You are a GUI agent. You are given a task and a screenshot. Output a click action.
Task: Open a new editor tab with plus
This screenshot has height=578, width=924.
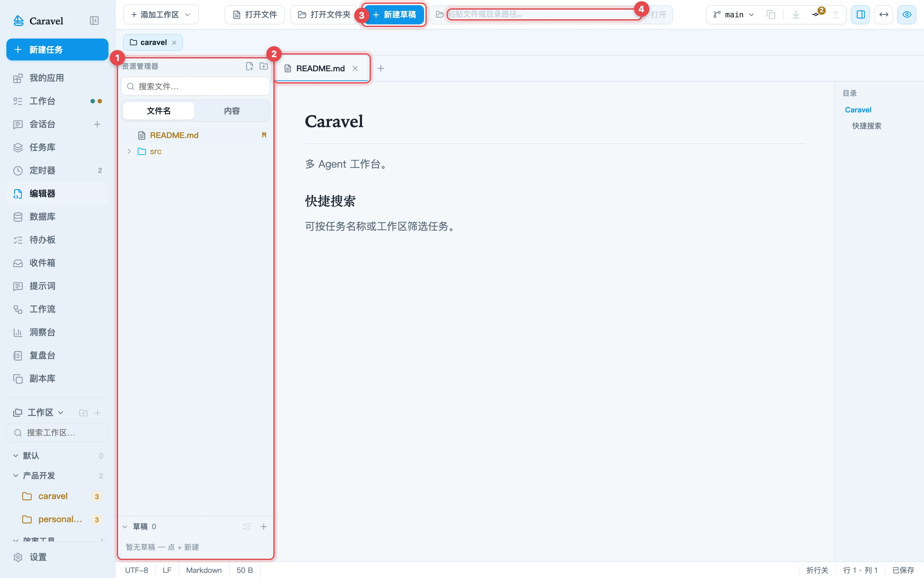[x=381, y=68]
